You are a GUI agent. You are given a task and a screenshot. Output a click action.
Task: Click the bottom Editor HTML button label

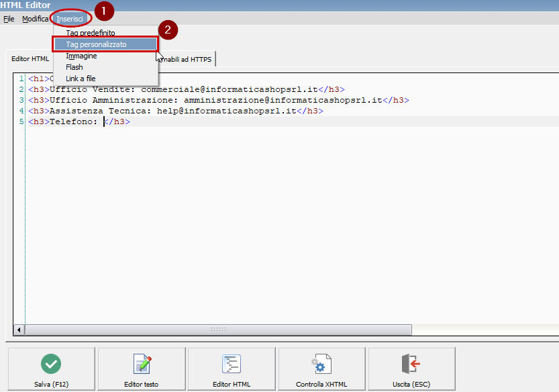tap(232, 384)
